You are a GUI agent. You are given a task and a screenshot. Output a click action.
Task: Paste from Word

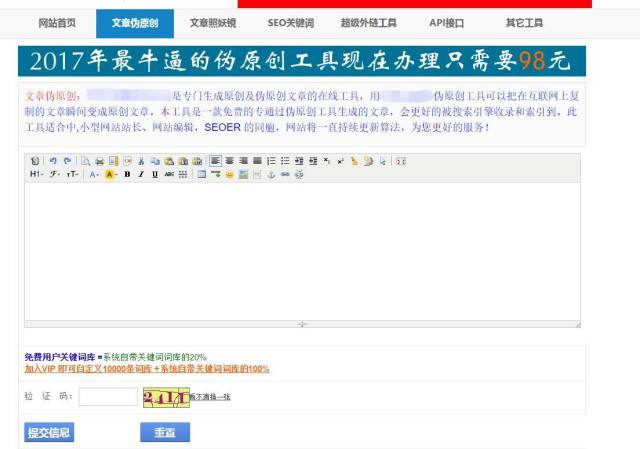point(197,161)
